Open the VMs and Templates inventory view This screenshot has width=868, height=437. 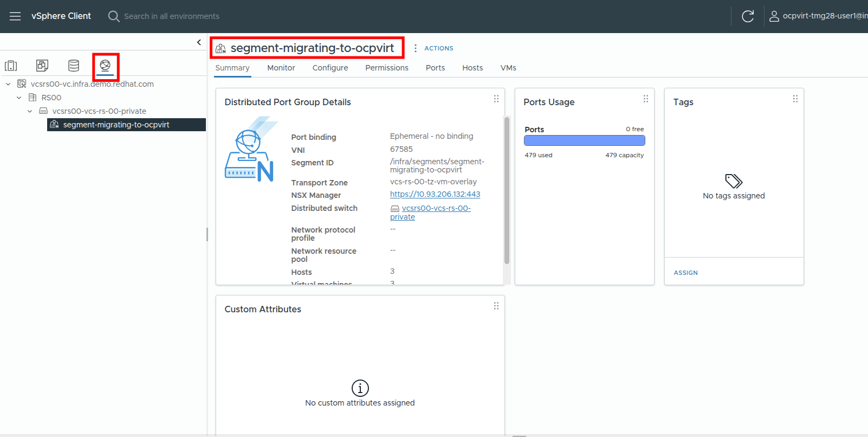tap(42, 66)
